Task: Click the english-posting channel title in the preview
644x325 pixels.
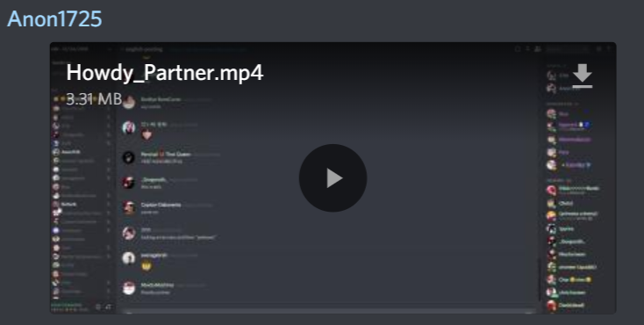Action: [144, 49]
